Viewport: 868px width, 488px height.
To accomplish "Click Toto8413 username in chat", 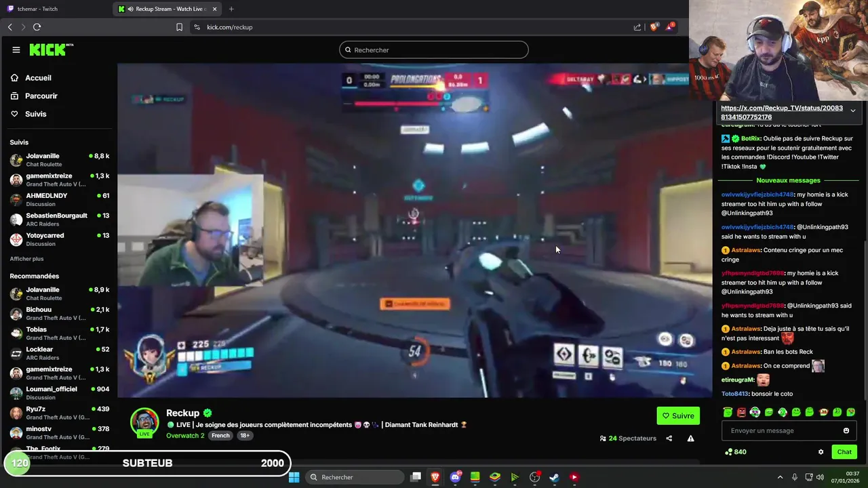I will click(x=734, y=394).
